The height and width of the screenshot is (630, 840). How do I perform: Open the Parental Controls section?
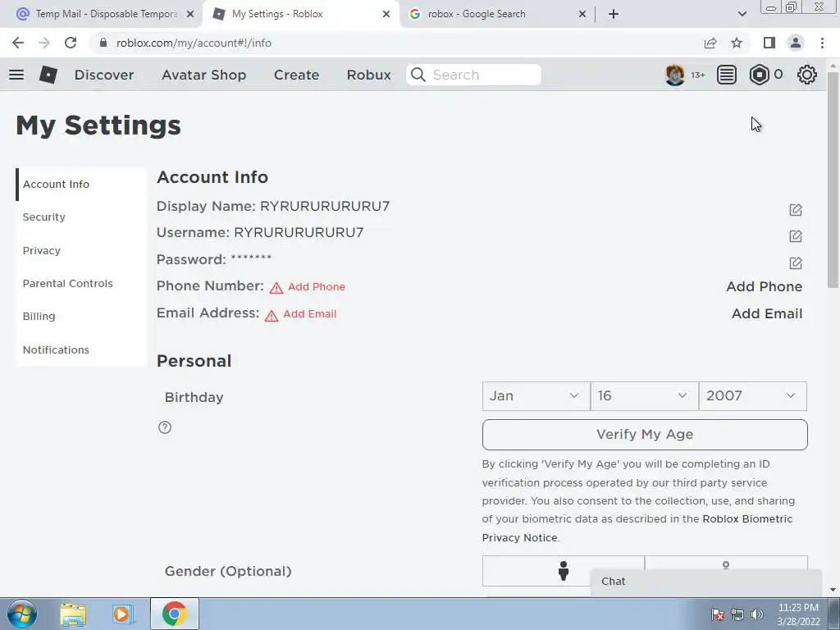pyautogui.click(x=67, y=283)
